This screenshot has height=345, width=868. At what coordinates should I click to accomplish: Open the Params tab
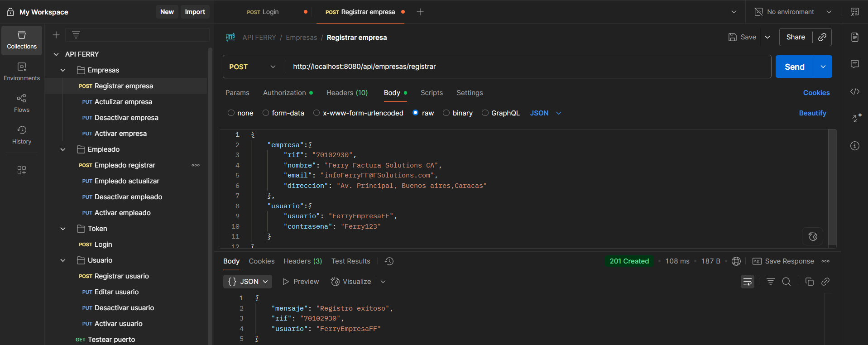tap(237, 93)
